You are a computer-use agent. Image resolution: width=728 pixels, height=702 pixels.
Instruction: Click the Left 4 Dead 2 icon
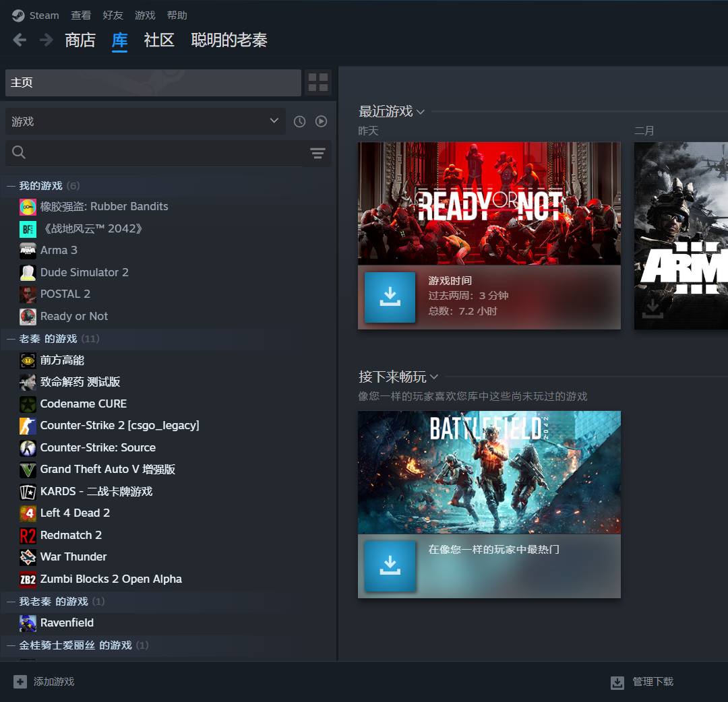(28, 513)
